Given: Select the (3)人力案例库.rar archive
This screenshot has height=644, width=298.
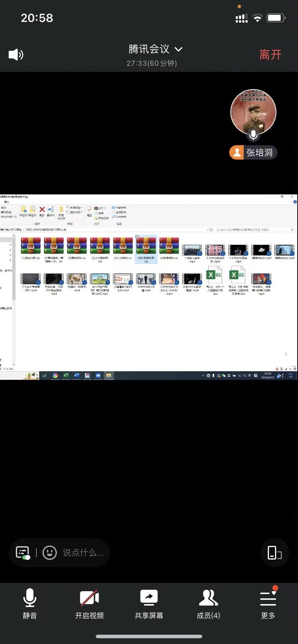Looking at the screenshot, I should [100, 250].
